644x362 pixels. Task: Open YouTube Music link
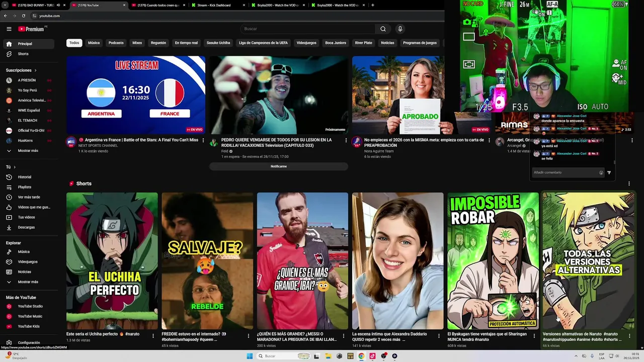point(29,316)
